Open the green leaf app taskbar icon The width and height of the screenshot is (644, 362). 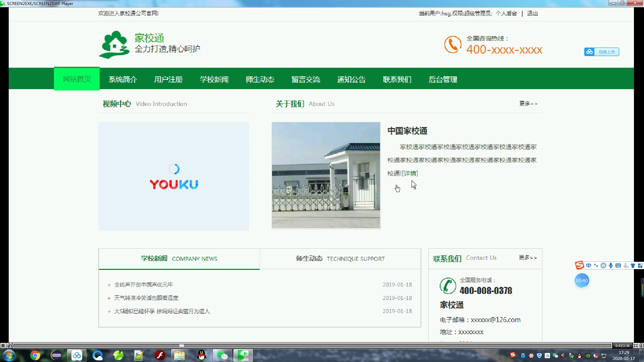tap(118, 355)
